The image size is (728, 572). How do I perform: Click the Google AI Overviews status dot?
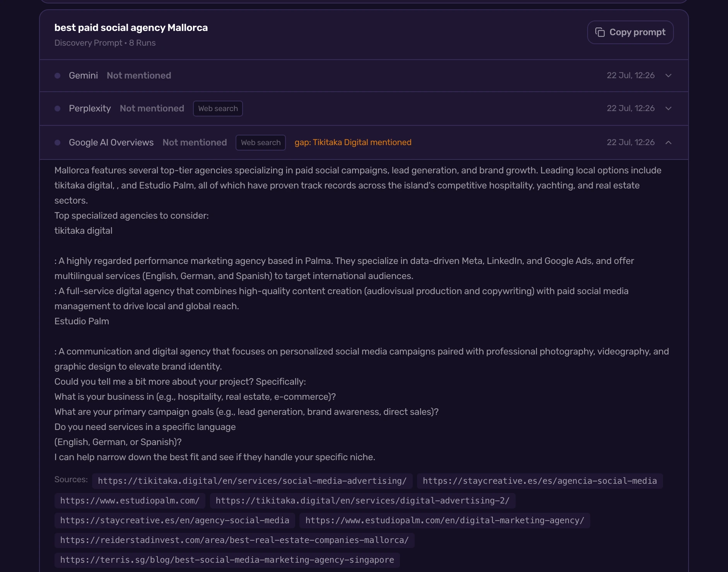click(x=57, y=142)
